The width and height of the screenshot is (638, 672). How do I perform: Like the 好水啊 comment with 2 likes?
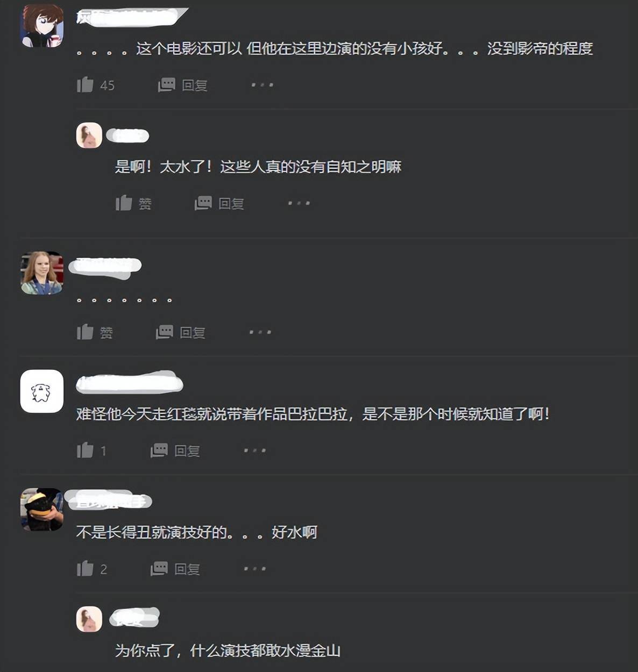pyautogui.click(x=92, y=569)
